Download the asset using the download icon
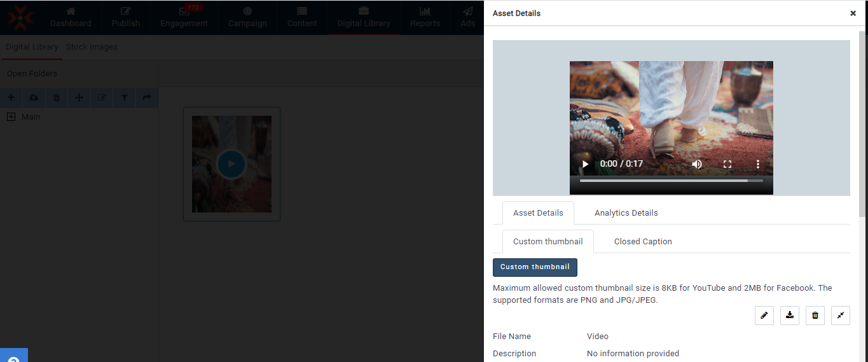The image size is (868, 362). [789, 315]
